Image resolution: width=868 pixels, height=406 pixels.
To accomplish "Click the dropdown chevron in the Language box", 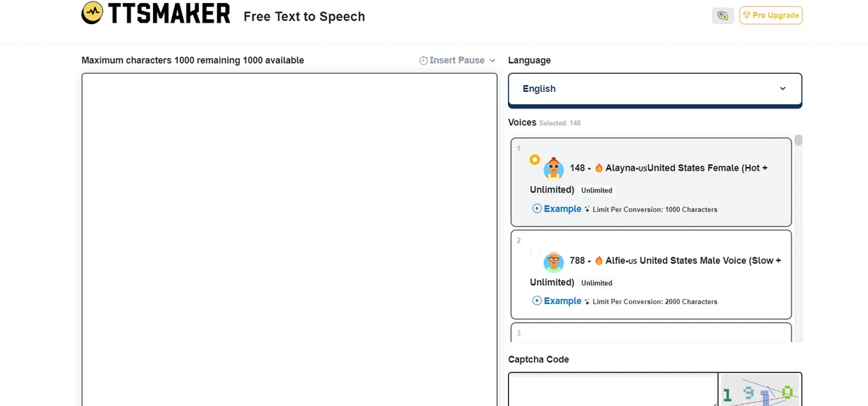I will pos(783,89).
